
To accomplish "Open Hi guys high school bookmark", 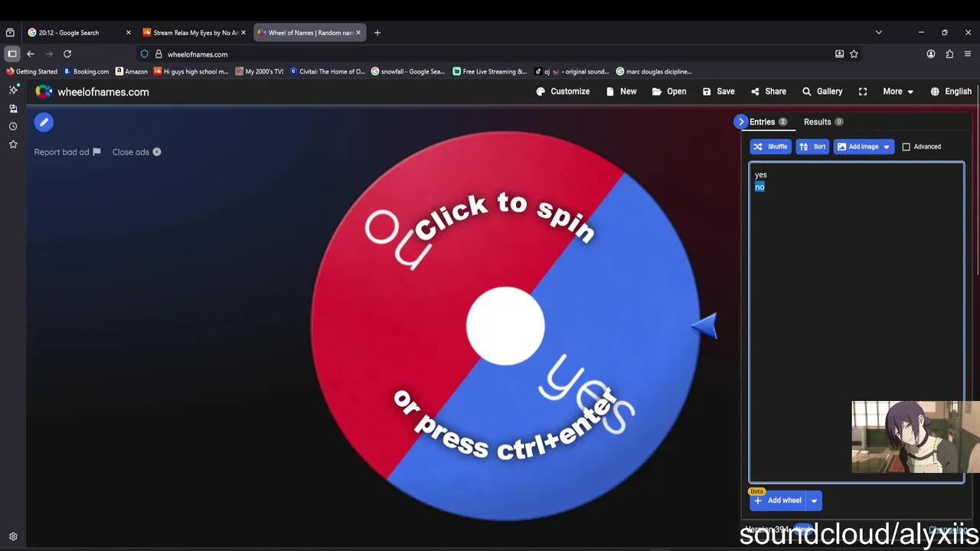I will pyautogui.click(x=191, y=72).
